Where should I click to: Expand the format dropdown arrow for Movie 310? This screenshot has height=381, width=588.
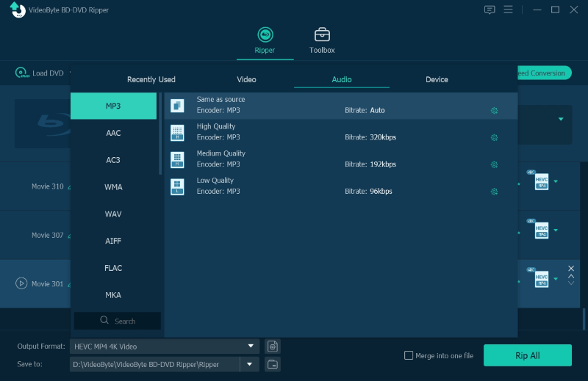(x=556, y=182)
